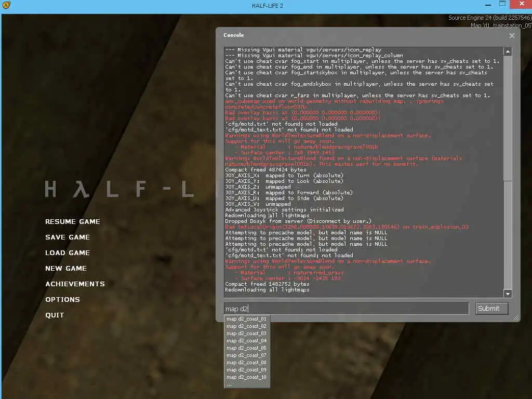Open the Achievements menu entry

click(75, 284)
